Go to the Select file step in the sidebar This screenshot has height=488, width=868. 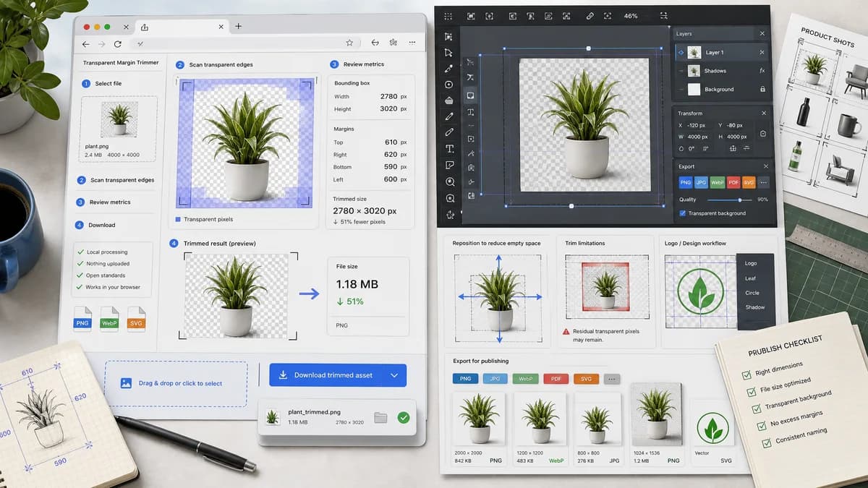[102, 84]
